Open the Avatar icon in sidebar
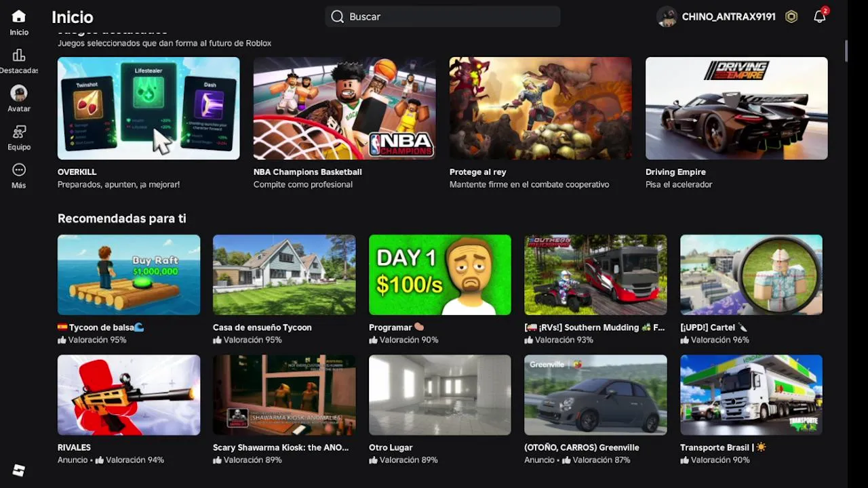868x488 pixels. pyautogui.click(x=19, y=93)
